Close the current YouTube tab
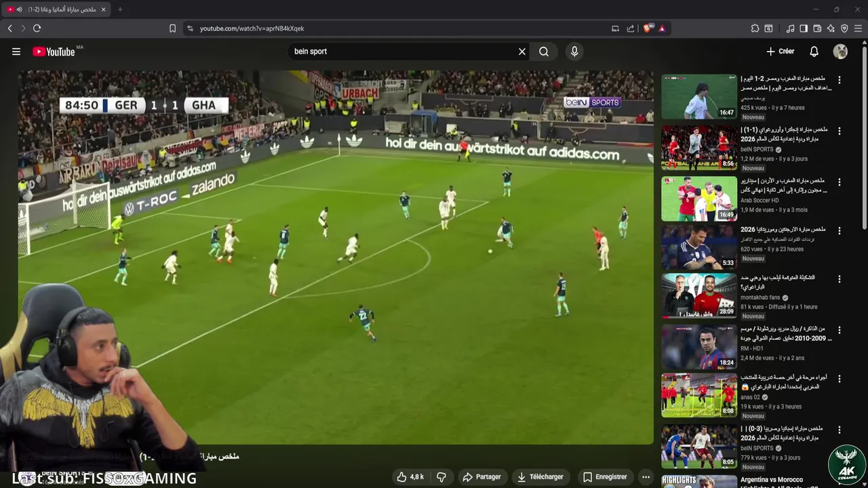 (105, 9)
